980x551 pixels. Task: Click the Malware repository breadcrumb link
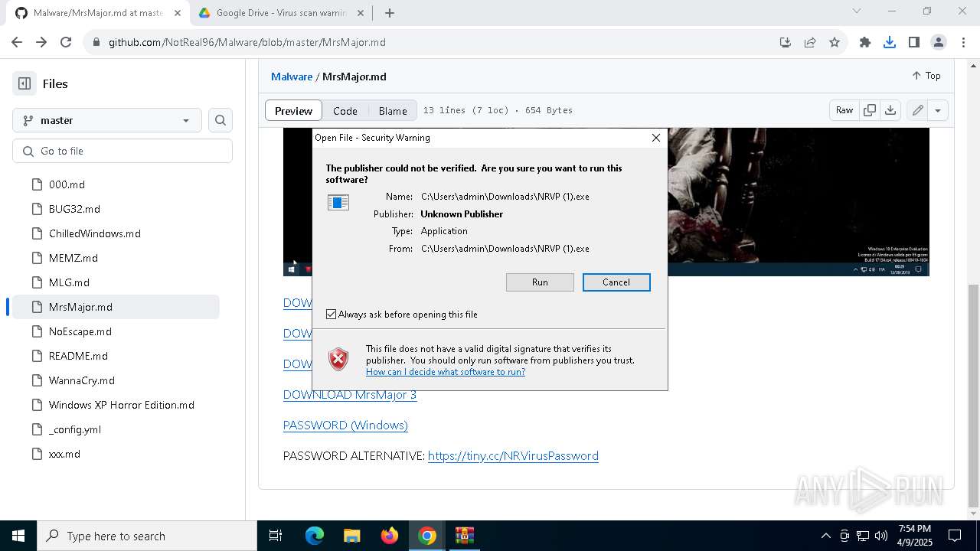pos(292,77)
